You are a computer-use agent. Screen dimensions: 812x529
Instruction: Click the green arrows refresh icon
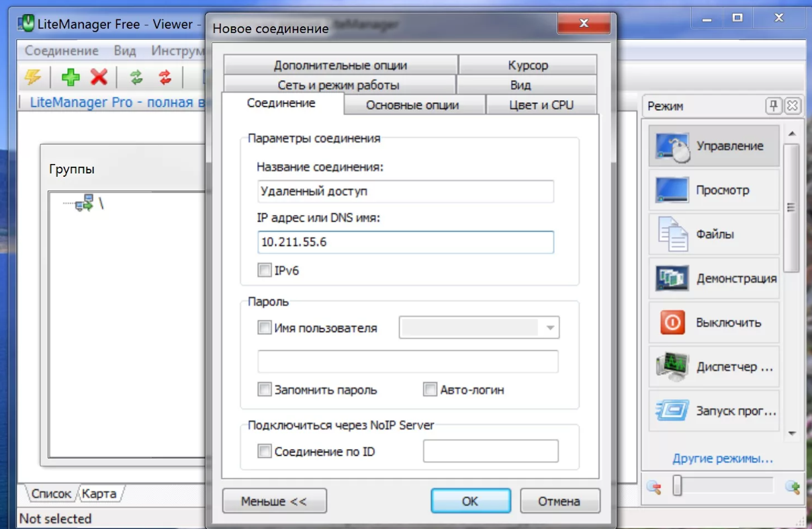pos(137,77)
